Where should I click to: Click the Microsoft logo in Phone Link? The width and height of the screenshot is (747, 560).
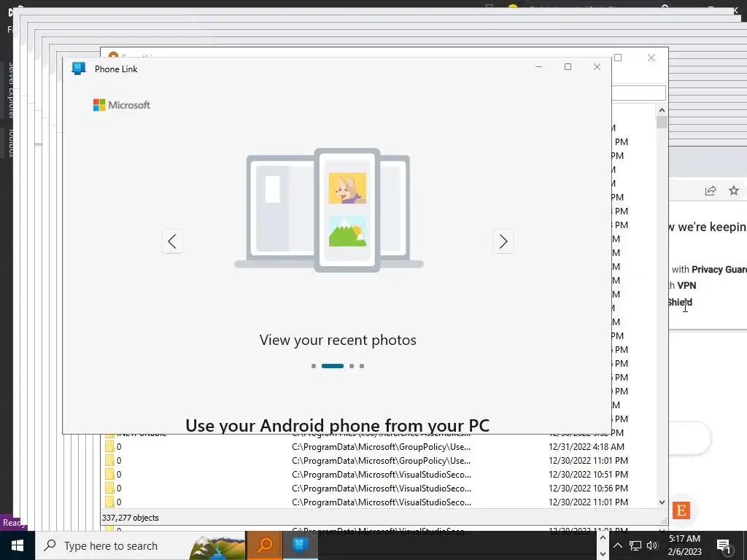[122, 105]
